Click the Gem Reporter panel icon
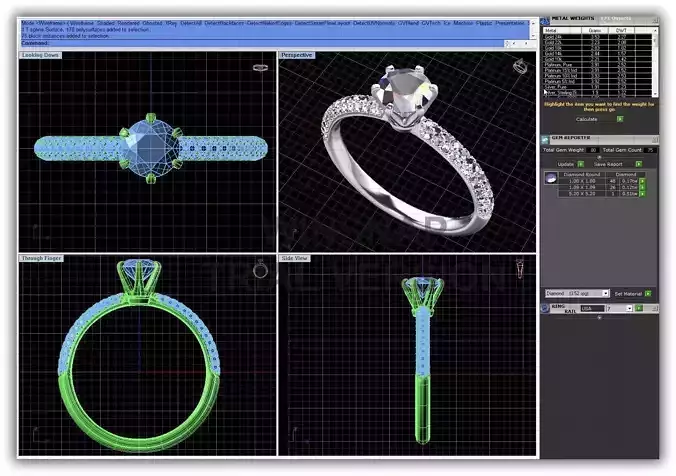Image resolution: width=676 pixels, height=476 pixels. point(545,139)
